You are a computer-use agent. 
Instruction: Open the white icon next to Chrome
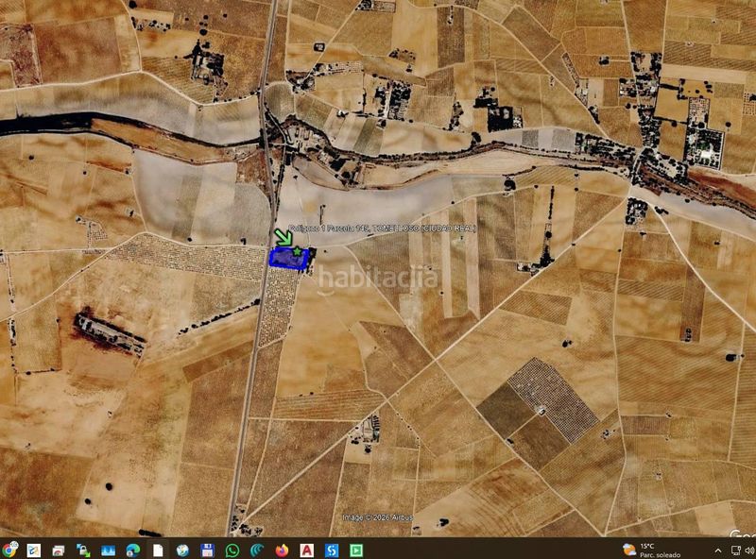click(34, 550)
